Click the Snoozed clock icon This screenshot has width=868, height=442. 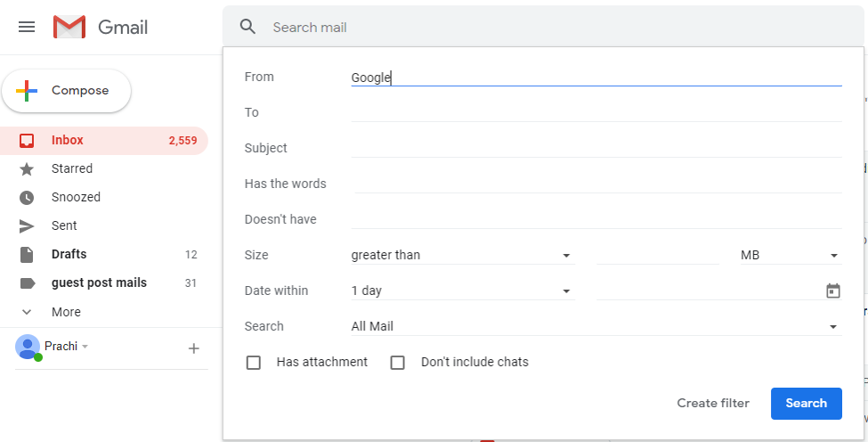[x=27, y=198]
